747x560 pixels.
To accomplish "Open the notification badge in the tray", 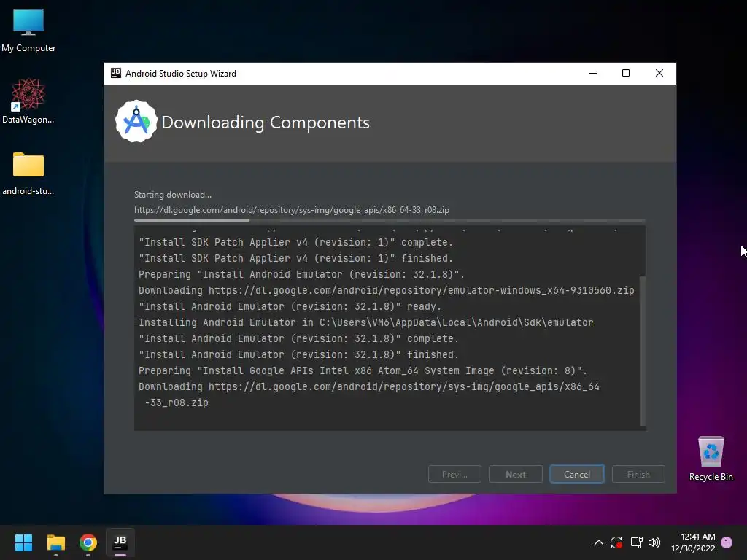I will click(x=727, y=542).
